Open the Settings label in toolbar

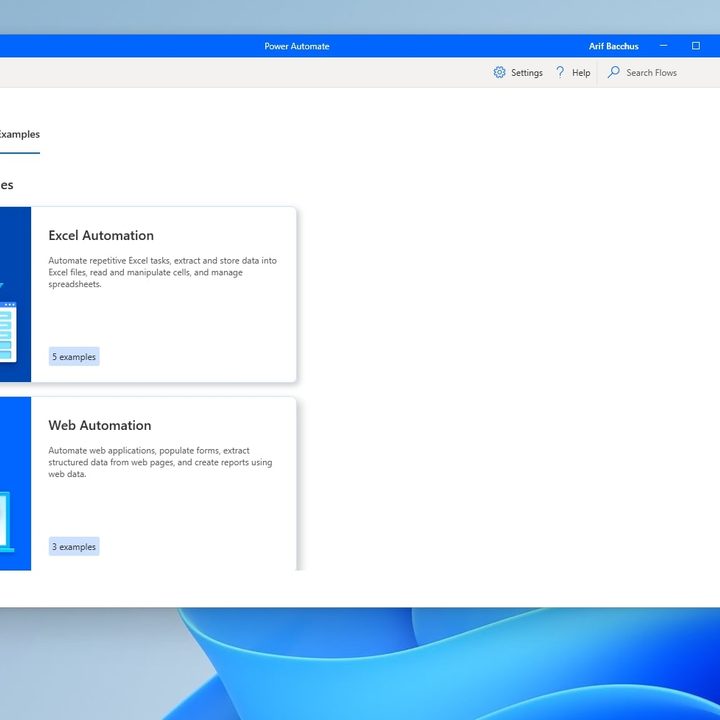pyautogui.click(x=527, y=73)
